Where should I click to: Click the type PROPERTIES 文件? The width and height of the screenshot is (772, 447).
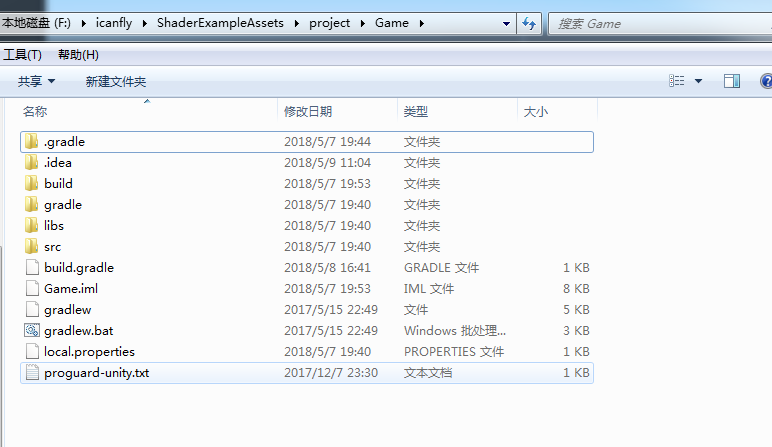[454, 351]
